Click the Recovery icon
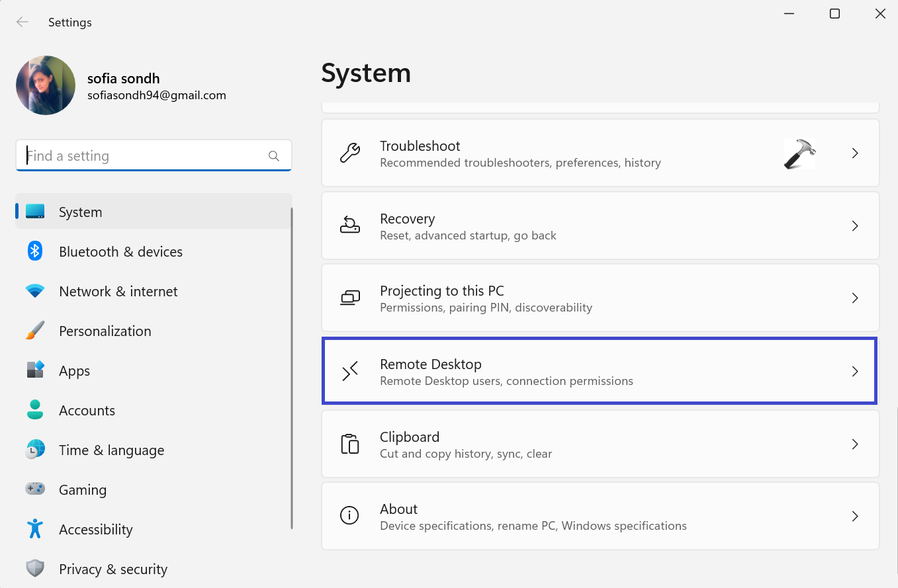This screenshot has width=898, height=588. point(350,226)
